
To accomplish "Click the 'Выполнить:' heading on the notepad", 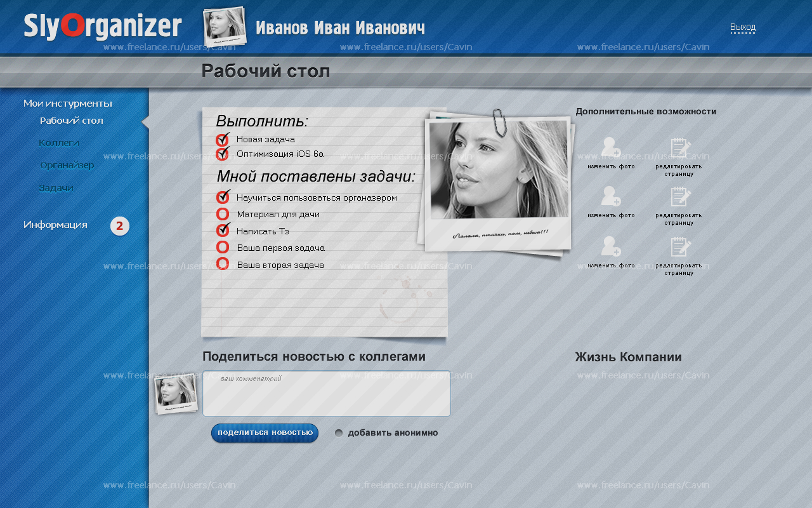I will pyautogui.click(x=262, y=121).
